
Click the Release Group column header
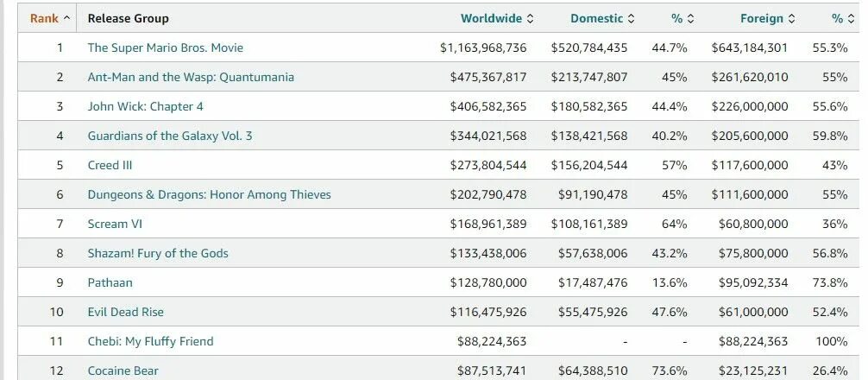(x=128, y=18)
